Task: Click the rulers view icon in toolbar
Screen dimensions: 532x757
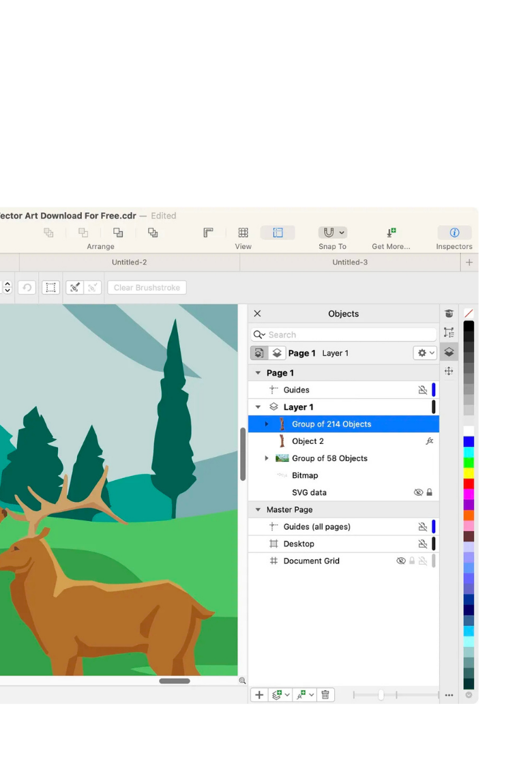Action: pos(209,233)
